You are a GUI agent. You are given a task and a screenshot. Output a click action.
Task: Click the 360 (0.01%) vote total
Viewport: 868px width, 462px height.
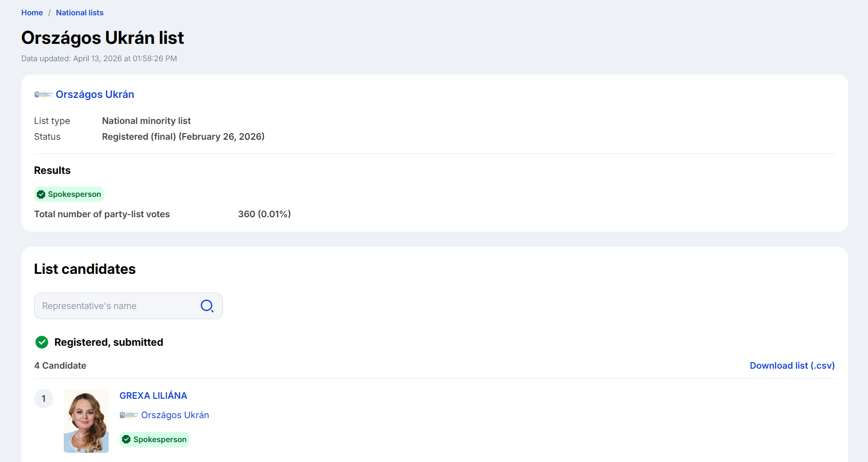(264, 214)
